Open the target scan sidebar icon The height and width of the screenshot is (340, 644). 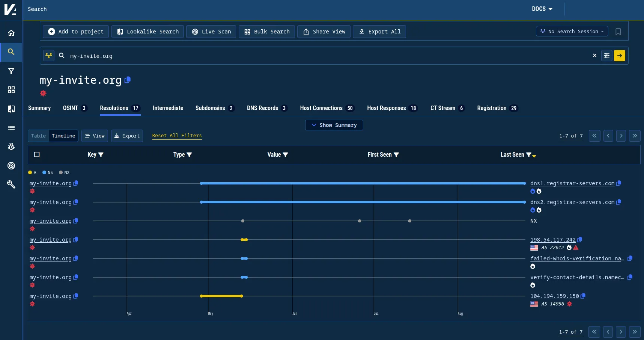11,166
